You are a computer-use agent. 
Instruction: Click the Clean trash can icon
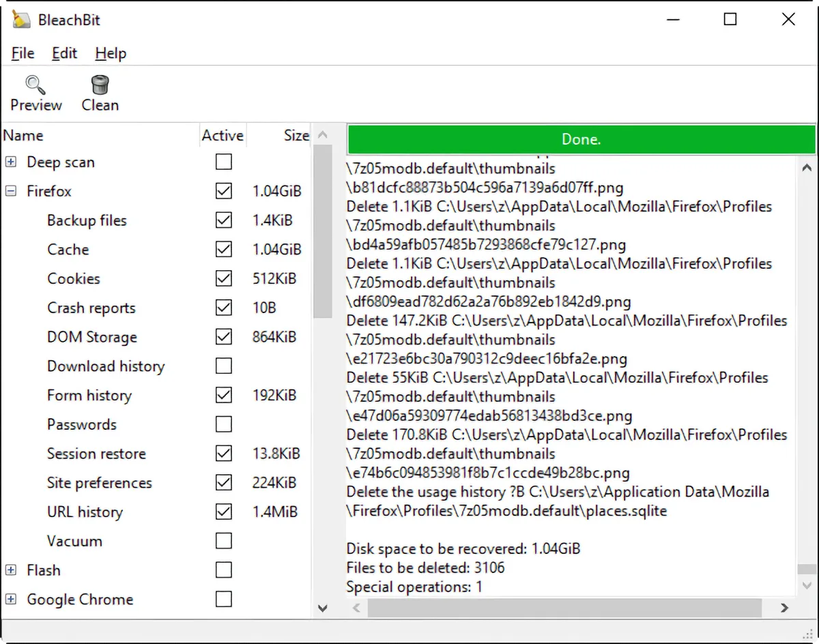click(x=100, y=85)
